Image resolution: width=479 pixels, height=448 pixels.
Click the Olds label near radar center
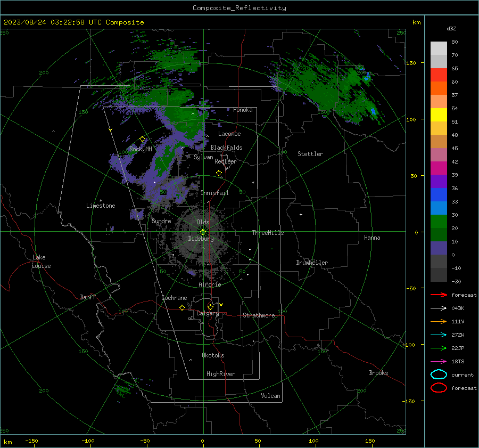203,222
